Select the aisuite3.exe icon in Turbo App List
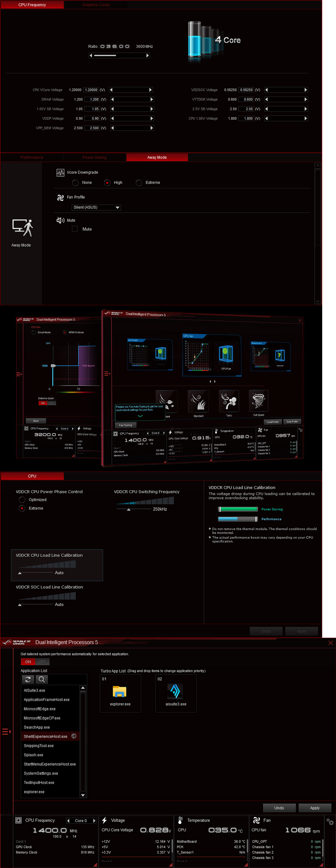The image size is (336, 868). pos(175,691)
